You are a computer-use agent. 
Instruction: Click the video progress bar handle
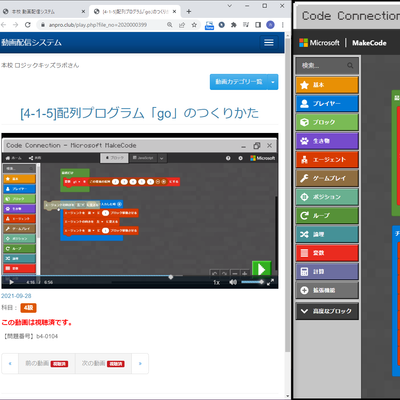(171, 277)
